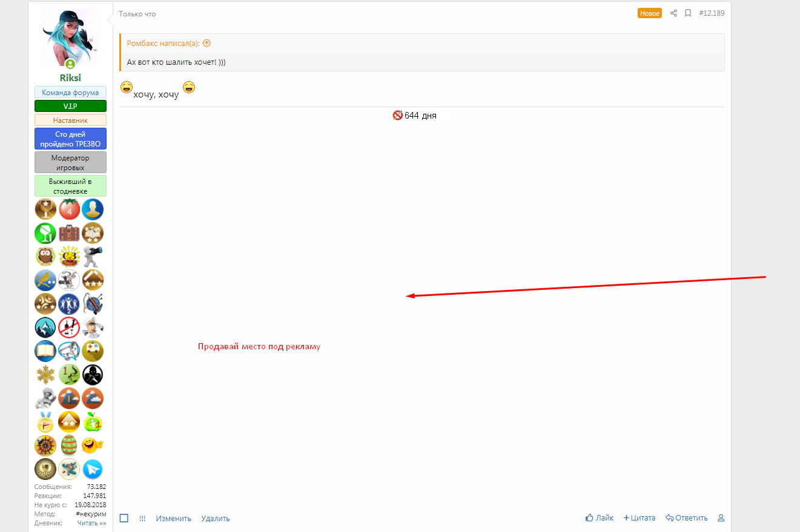Add the post to multi-quote with Цитата
The height and width of the screenshot is (532, 800).
click(x=640, y=518)
